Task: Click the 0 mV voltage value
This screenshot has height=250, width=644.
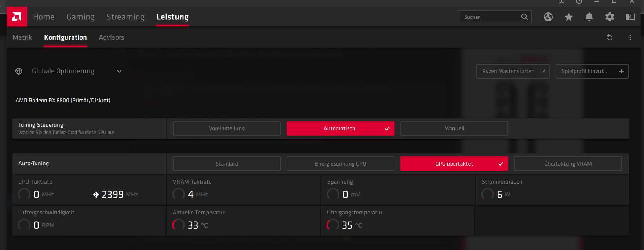Action: 351,194
